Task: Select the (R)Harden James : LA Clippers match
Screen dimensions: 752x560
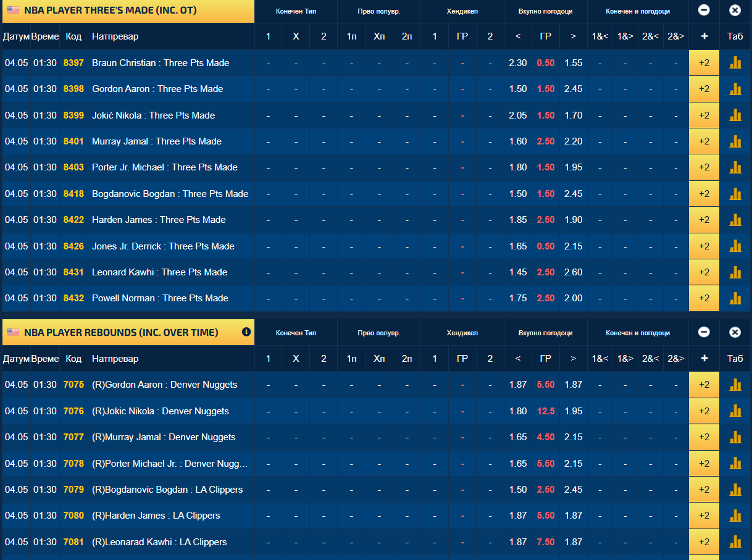Action: [156, 516]
